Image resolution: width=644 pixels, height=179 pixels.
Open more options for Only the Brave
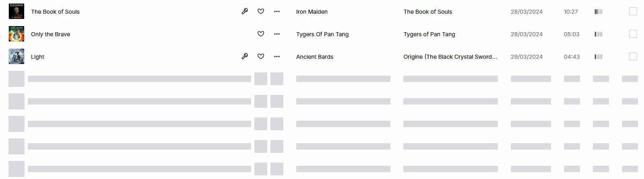[277, 34]
